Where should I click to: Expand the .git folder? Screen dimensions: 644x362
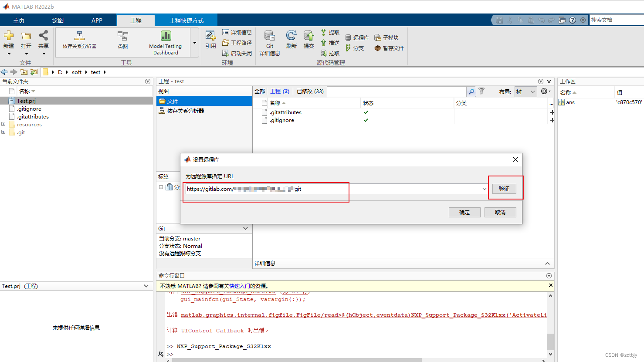pos(3,132)
